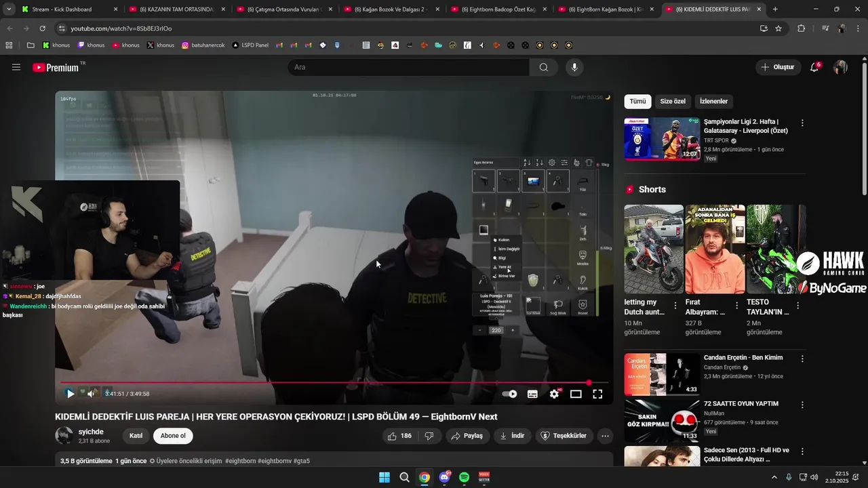868x488 pixels.
Task: Open the player settings gear
Action: pyautogui.click(x=555, y=394)
